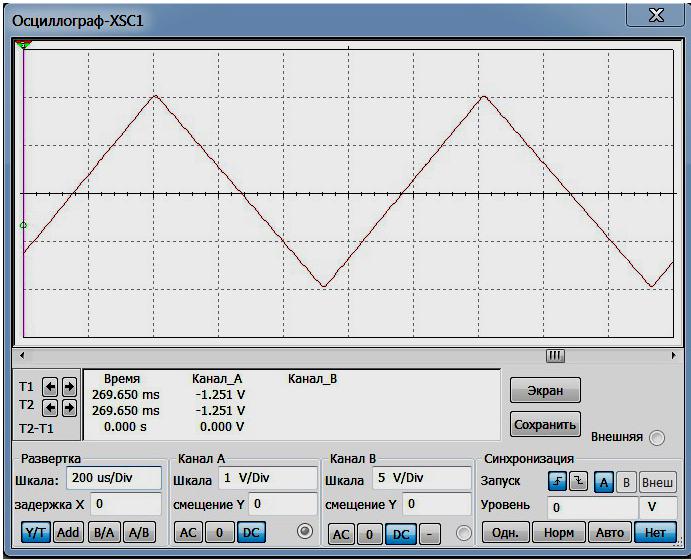
Task: Move cursor T1 right with arrow
Action: tap(69, 387)
